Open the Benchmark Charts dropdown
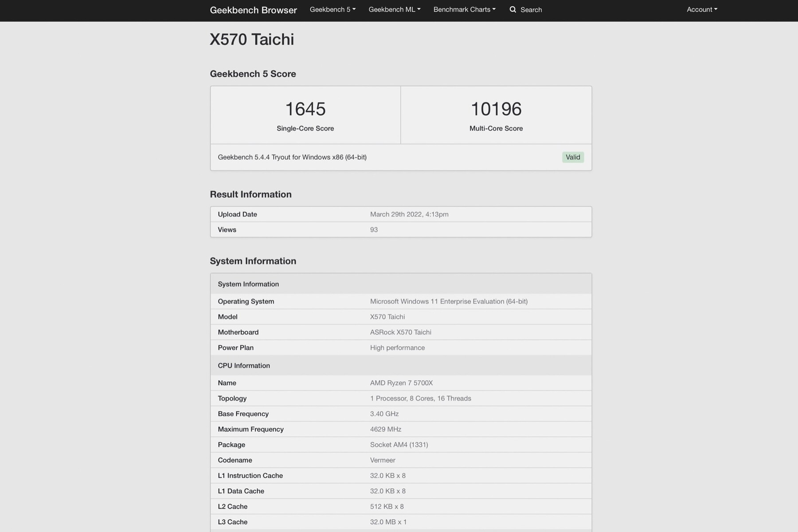This screenshot has width=798, height=532. coord(464,10)
